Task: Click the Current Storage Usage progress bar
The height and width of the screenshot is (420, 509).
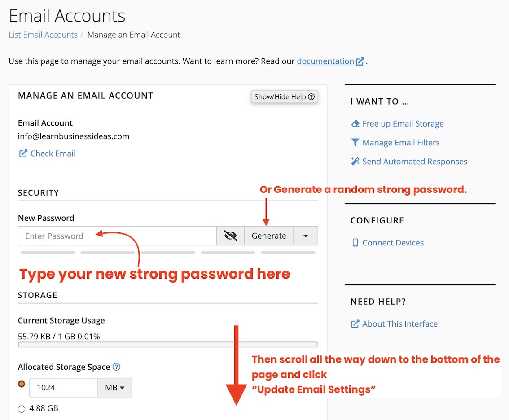Action: 168,344
